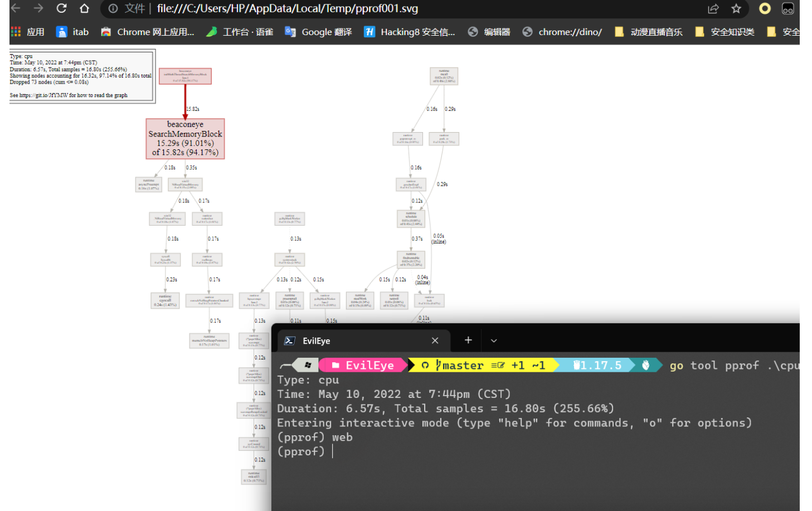This screenshot has width=812, height=511.
Task: Go forward in Chrome history
Action: [38, 8]
